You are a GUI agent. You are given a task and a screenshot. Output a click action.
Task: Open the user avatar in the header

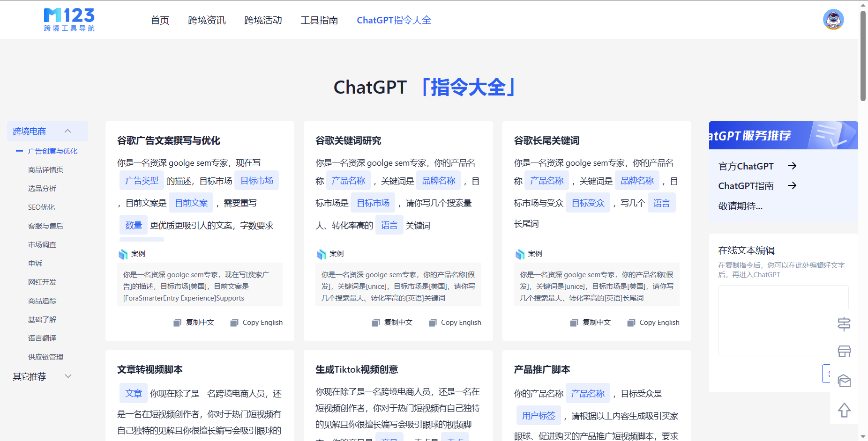click(833, 20)
